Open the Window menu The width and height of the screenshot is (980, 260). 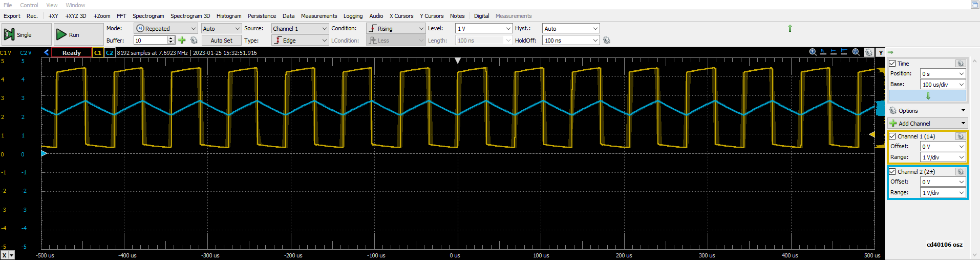(x=75, y=5)
